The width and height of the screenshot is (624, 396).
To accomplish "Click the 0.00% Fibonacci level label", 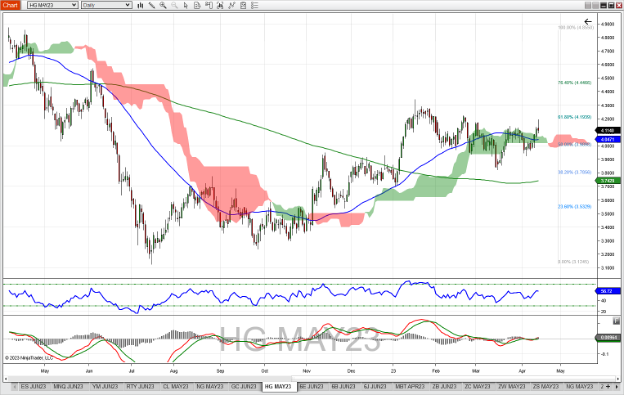I will (573, 262).
